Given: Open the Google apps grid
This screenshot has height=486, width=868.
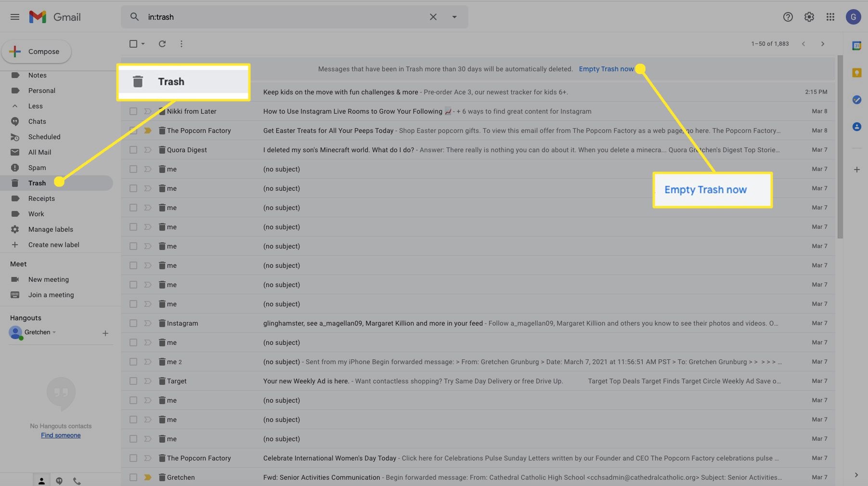Looking at the screenshot, I should coord(830,17).
